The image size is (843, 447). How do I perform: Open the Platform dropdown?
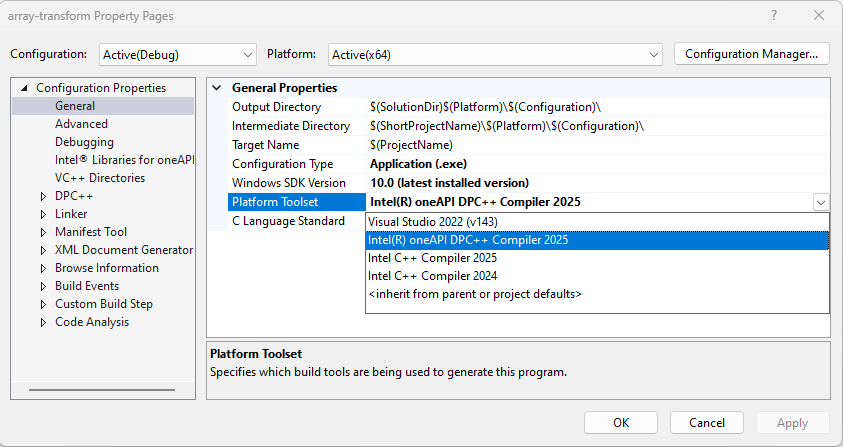pyautogui.click(x=494, y=54)
